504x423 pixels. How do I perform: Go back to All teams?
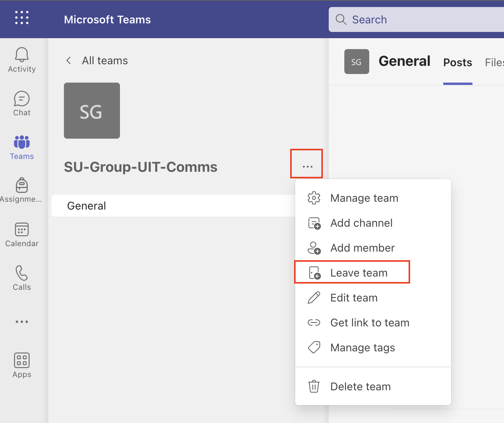(x=97, y=61)
